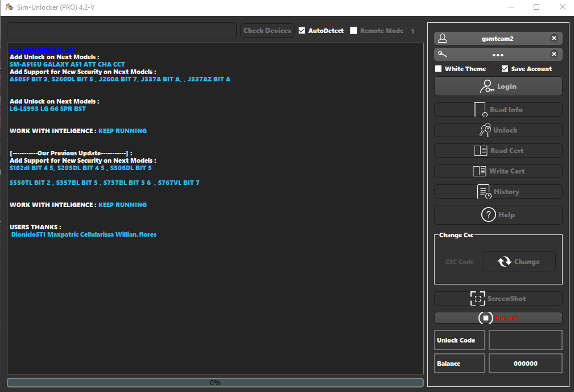The height and width of the screenshot is (392, 574).
Task: Click the user profile icon beside username
Action: pos(443,38)
